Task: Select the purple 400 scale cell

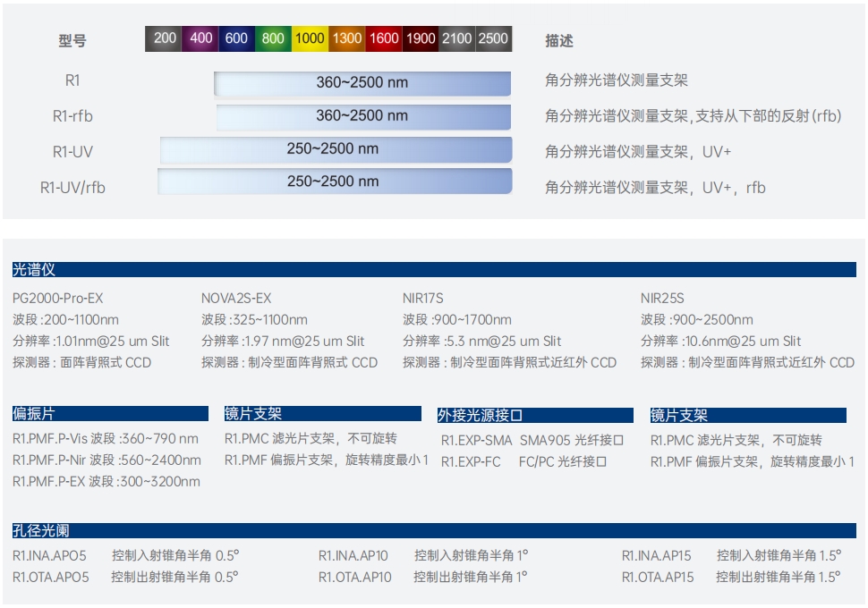Action: click(x=200, y=38)
